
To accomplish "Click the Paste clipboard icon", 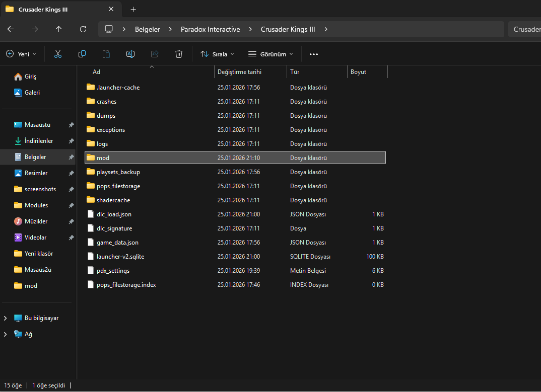I will click(x=106, y=54).
